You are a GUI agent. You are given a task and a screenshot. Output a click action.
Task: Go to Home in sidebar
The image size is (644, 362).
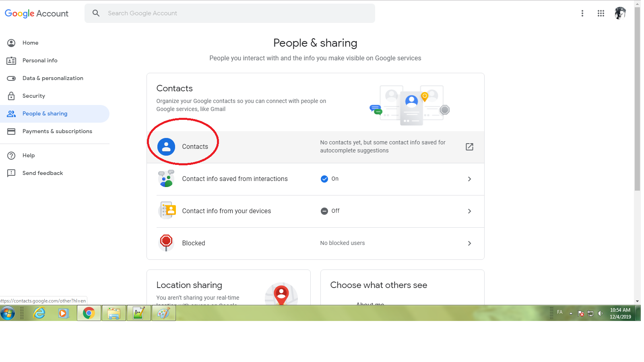click(x=55, y=43)
